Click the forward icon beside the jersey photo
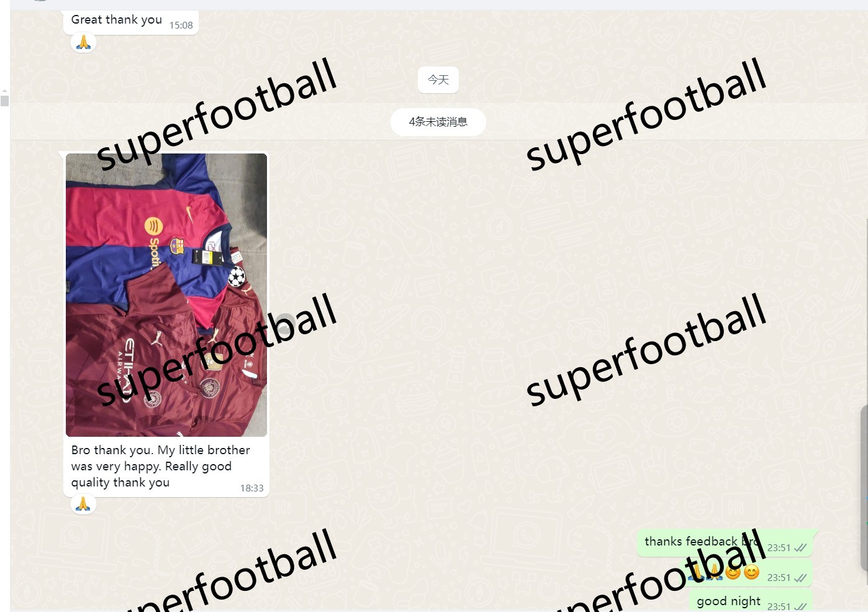Screen dimensions: 868x612 tap(286, 324)
